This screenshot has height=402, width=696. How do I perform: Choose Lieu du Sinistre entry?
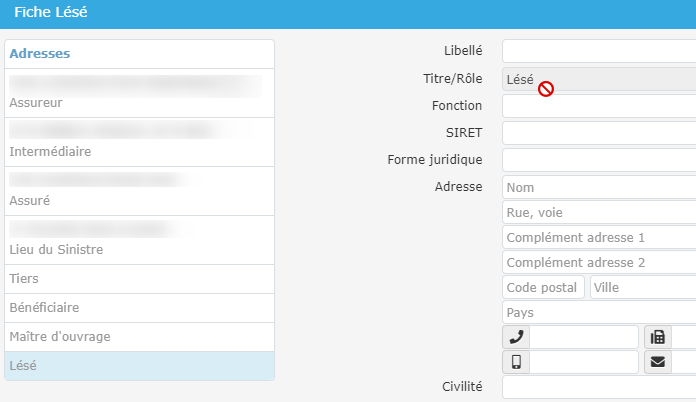pos(139,240)
